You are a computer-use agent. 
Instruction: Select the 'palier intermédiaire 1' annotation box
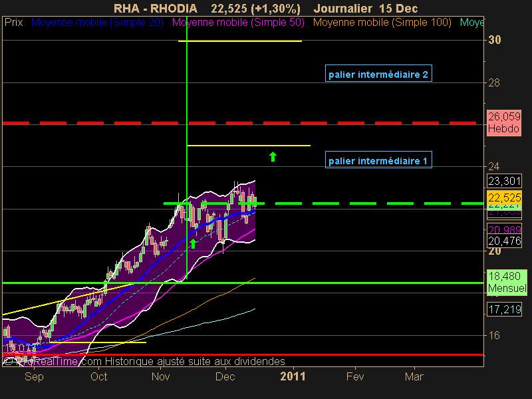tap(378, 160)
